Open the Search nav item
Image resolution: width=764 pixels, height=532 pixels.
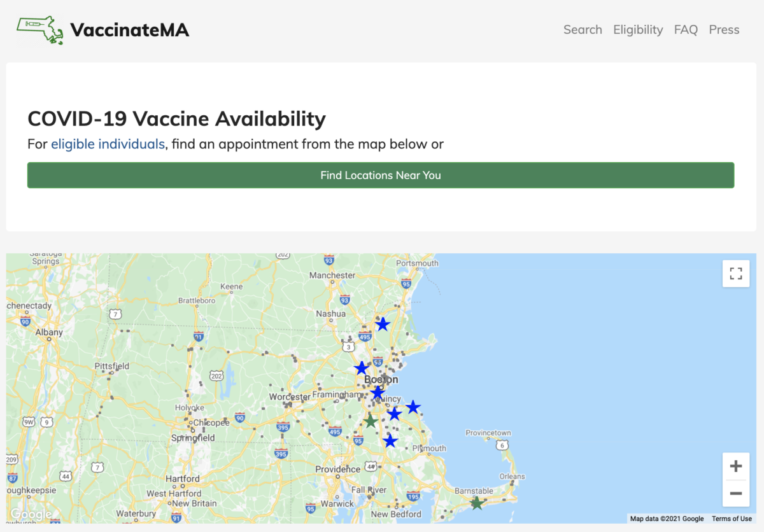[583, 30]
